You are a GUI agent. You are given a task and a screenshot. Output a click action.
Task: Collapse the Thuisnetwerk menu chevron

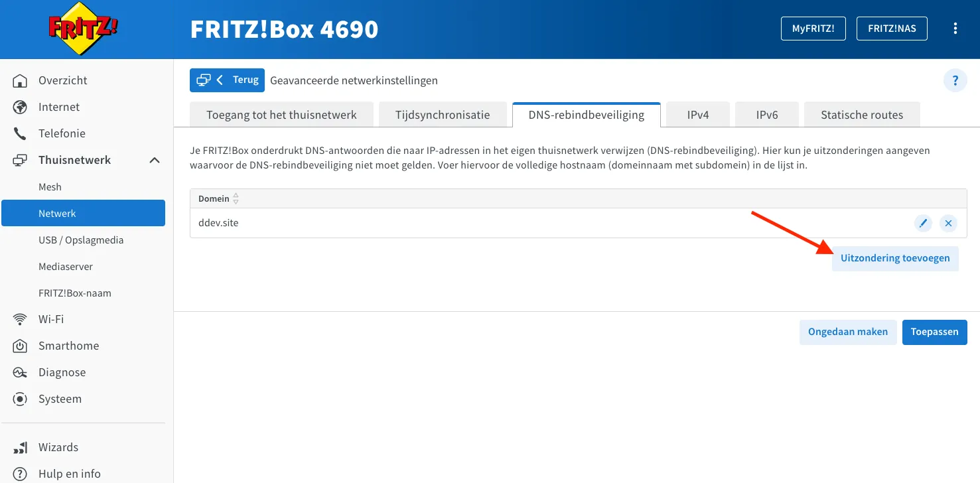point(155,160)
